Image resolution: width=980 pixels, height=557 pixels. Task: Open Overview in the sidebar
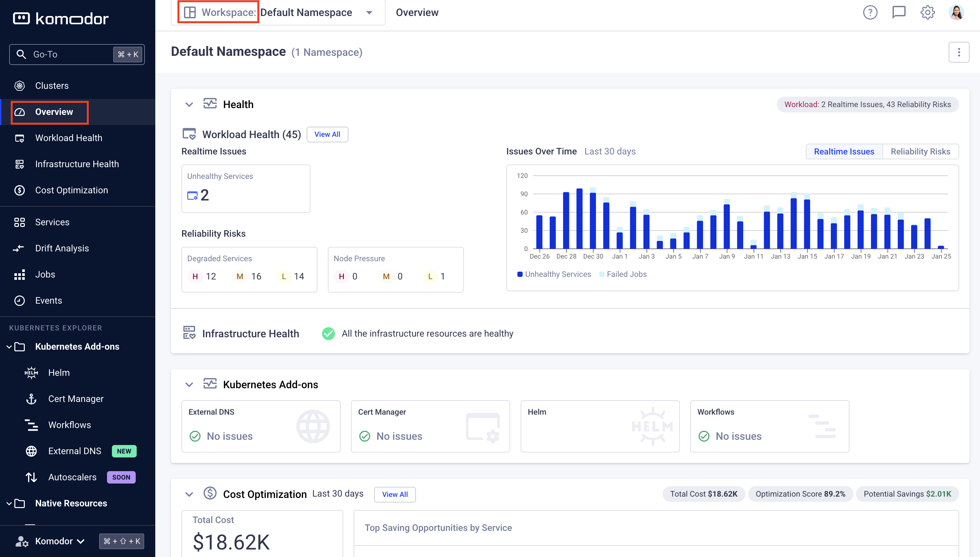tap(78, 112)
